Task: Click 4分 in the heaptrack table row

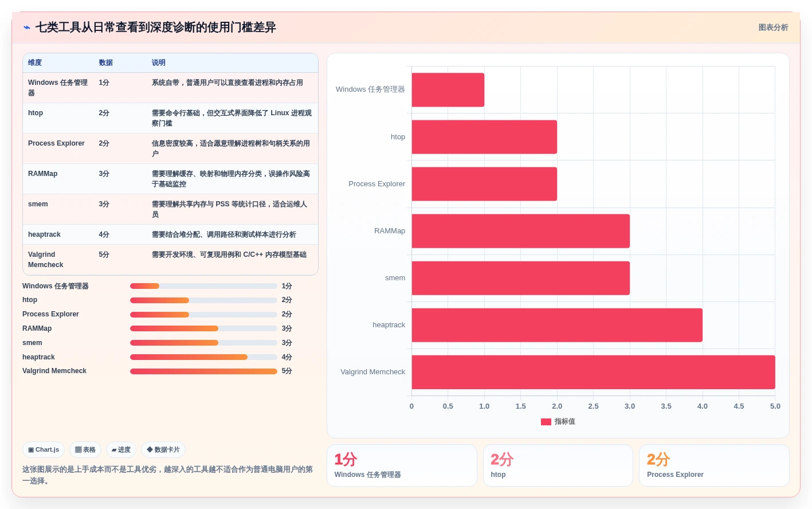Action: tap(104, 234)
